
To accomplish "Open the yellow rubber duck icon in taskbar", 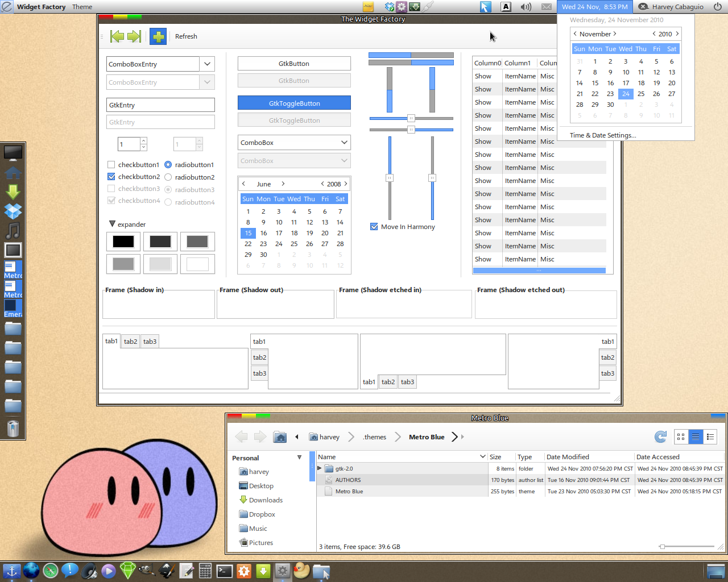I will tap(302, 571).
